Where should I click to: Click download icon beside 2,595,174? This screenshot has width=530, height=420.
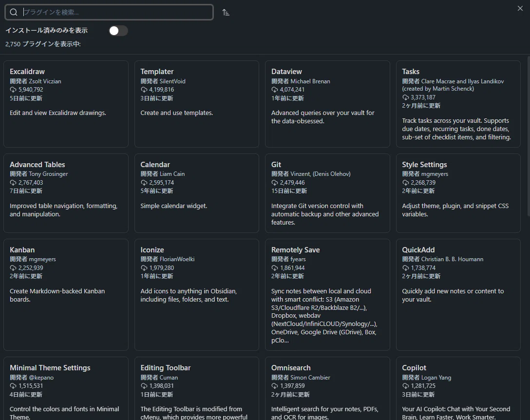(144, 183)
